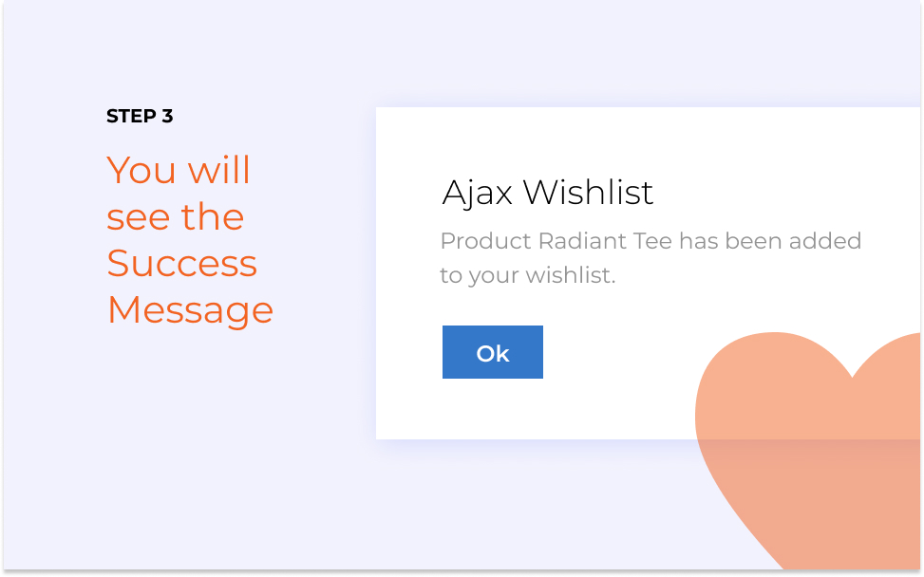Click the word "Ajax" in the dialog title
This screenshot has width=924, height=577.
tap(477, 193)
